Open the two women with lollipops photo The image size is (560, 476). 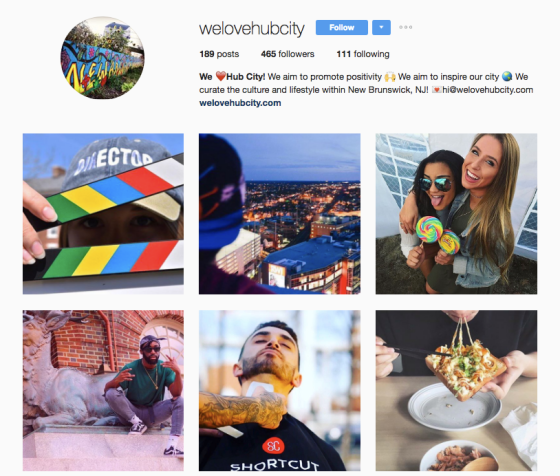(x=456, y=214)
